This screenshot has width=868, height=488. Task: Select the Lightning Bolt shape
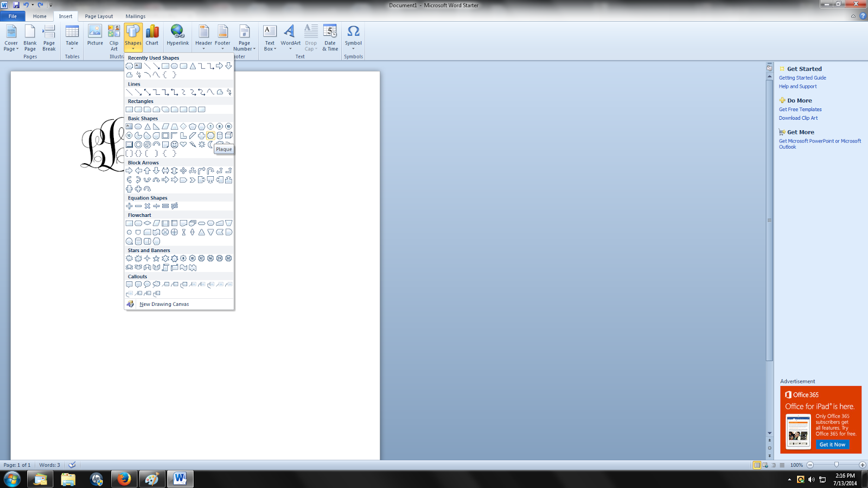point(193,145)
